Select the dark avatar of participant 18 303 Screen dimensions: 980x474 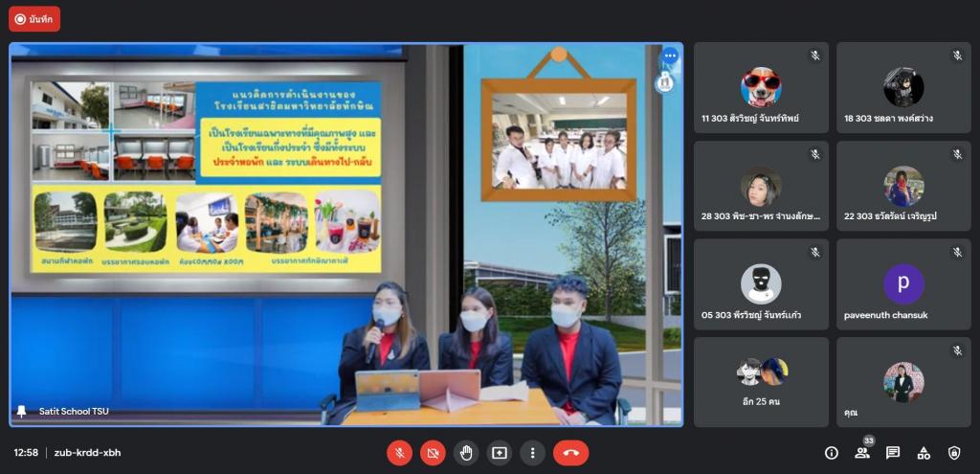click(x=903, y=87)
